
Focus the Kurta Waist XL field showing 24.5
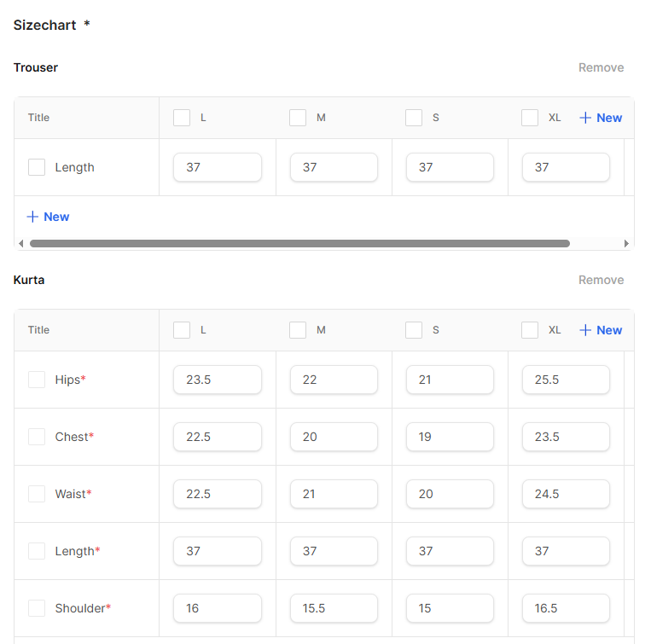pos(565,494)
